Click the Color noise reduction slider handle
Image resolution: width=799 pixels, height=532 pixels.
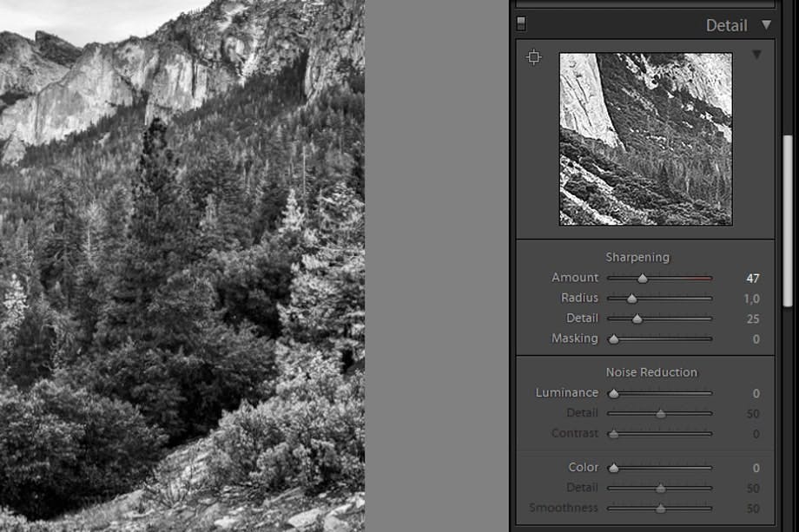(613, 468)
